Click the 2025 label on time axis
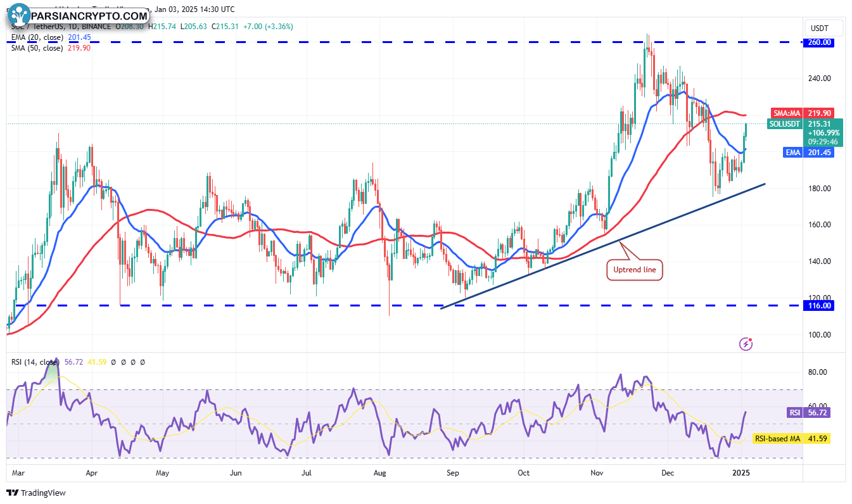 click(x=741, y=472)
